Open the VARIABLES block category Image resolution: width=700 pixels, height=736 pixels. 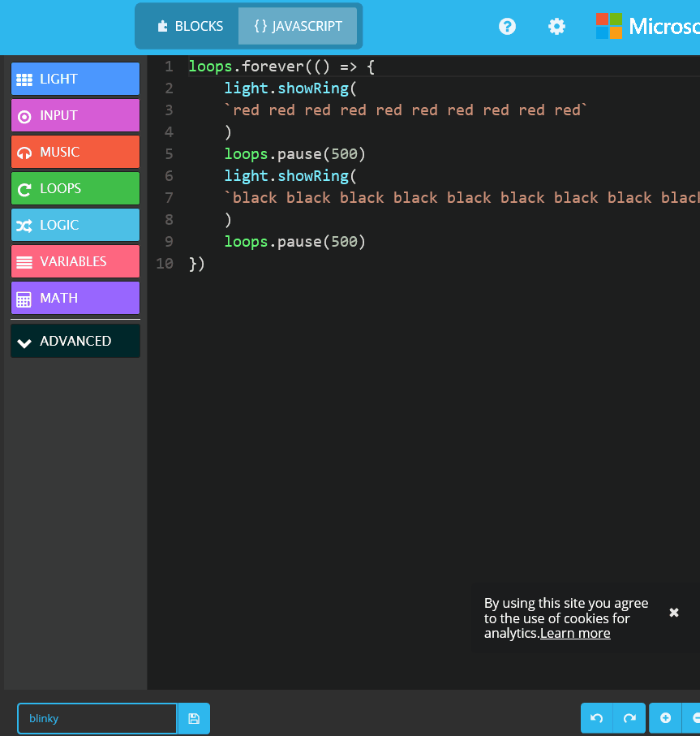coord(75,261)
